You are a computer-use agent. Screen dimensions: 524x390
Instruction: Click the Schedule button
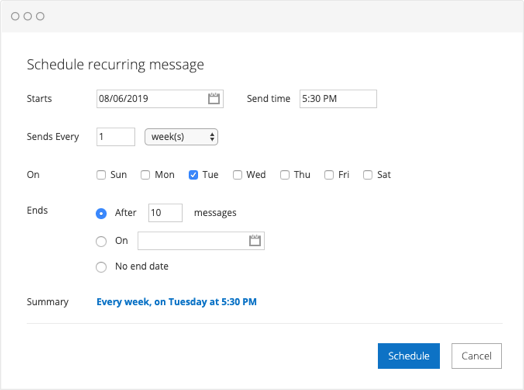[x=409, y=356]
